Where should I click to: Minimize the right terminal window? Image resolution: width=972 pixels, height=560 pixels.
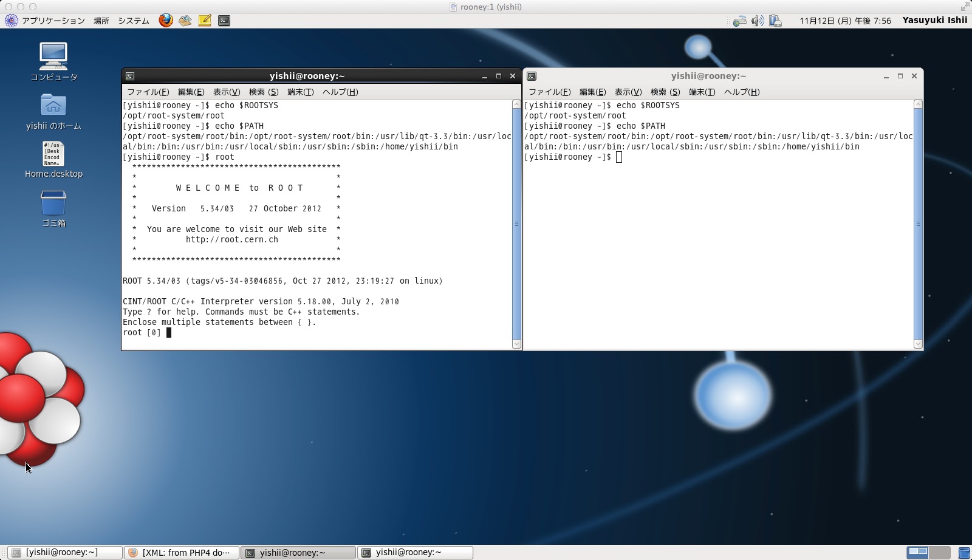point(886,76)
